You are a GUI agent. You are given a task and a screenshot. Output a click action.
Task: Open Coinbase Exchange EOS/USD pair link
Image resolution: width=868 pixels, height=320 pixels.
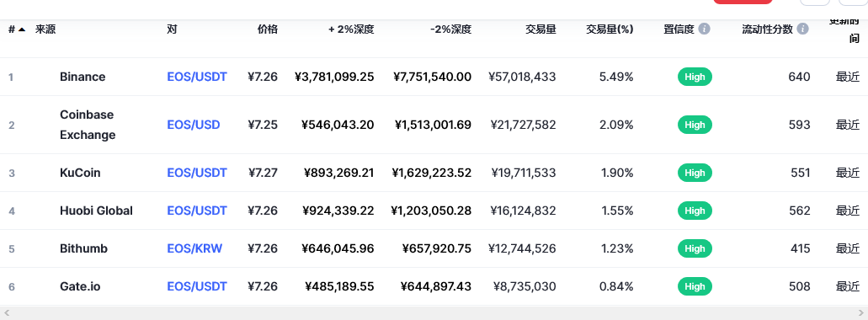pyautogui.click(x=194, y=125)
